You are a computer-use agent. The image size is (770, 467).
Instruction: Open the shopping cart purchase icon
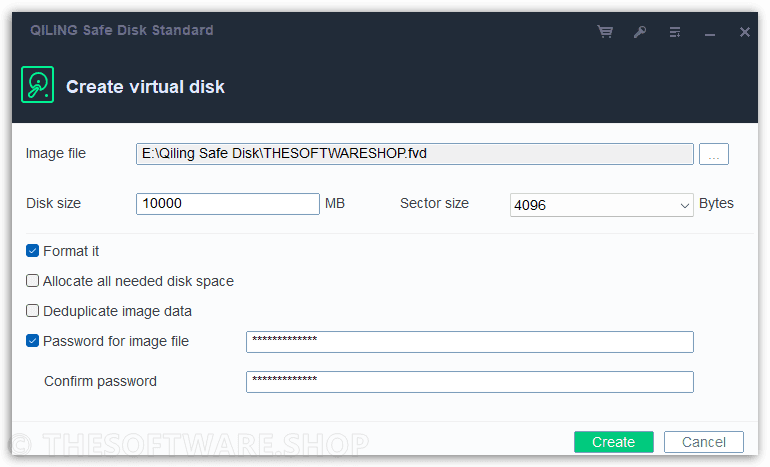(605, 32)
